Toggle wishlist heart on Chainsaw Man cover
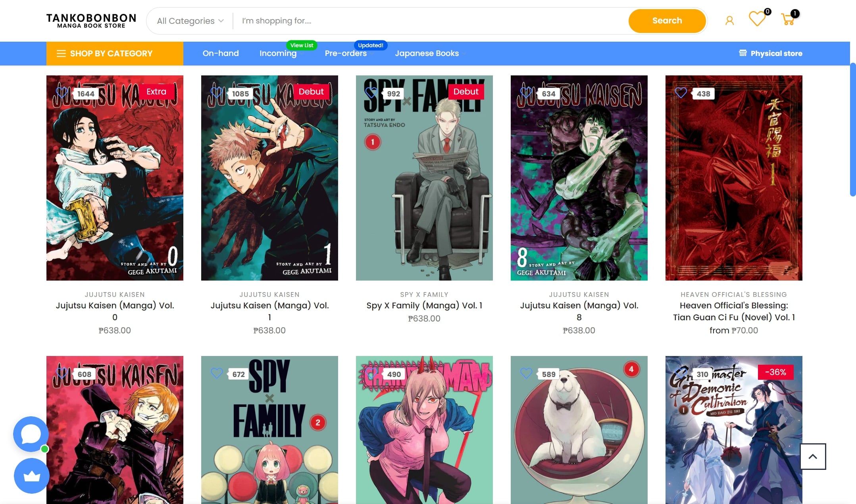 coord(371,373)
